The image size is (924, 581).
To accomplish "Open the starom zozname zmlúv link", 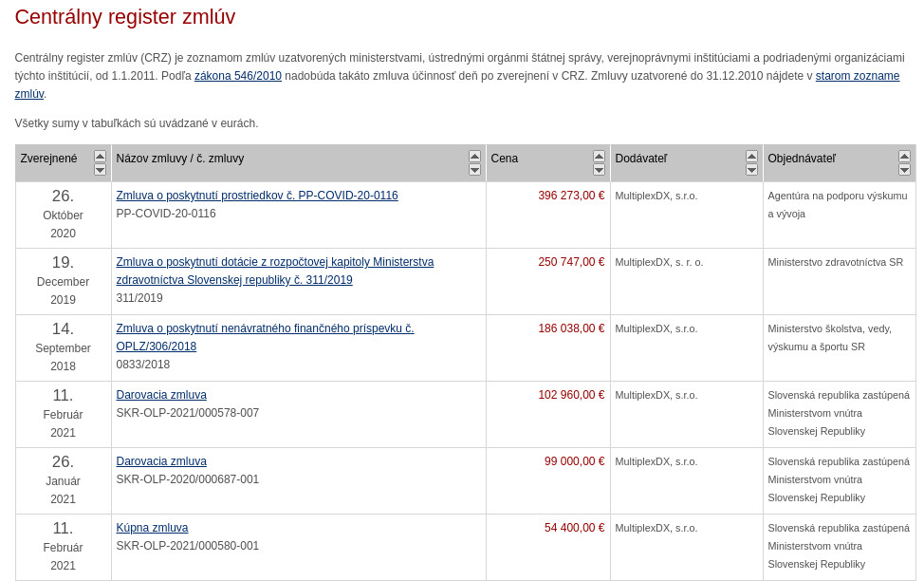I will point(857,76).
